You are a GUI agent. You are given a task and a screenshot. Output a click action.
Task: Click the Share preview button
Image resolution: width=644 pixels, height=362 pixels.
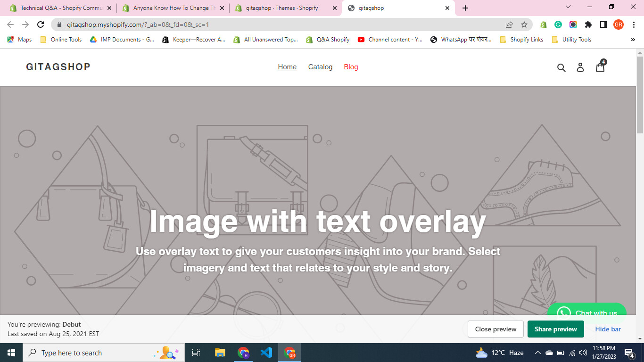tap(555, 329)
